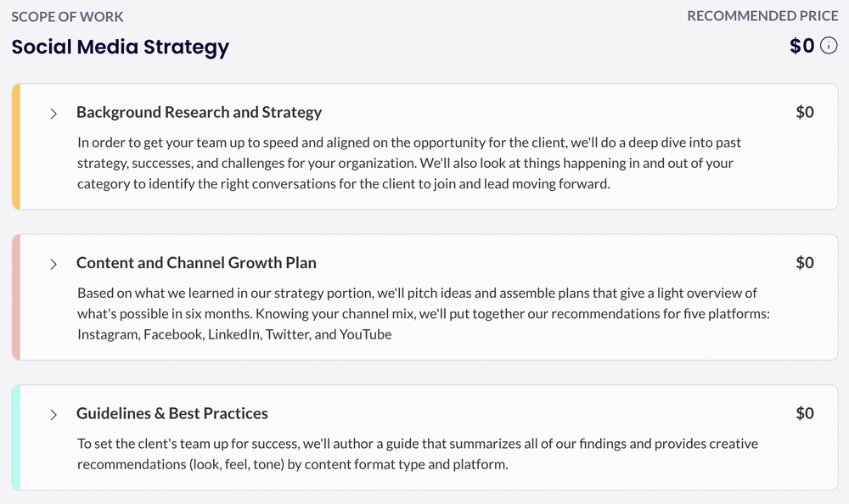Select the Guidelines & Best Practices title

click(172, 413)
